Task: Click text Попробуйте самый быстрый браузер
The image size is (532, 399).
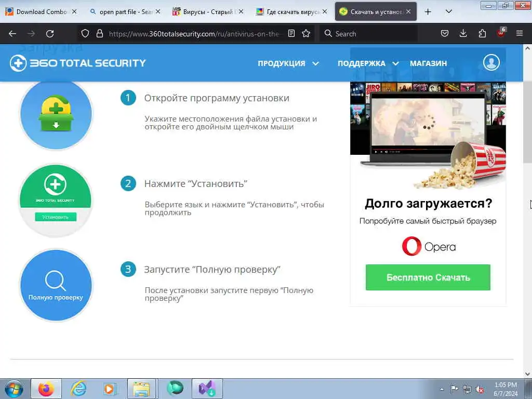Action: [x=428, y=221]
